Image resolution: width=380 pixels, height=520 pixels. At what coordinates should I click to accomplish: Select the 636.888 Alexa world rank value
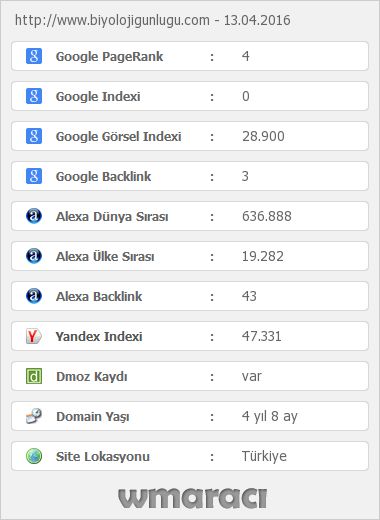point(267,216)
